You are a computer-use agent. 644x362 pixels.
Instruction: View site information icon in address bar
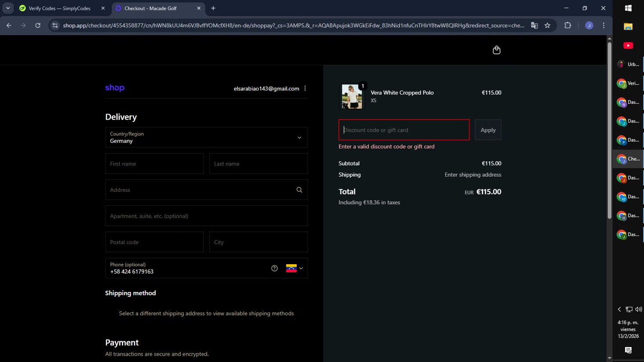pyautogui.click(x=55, y=25)
